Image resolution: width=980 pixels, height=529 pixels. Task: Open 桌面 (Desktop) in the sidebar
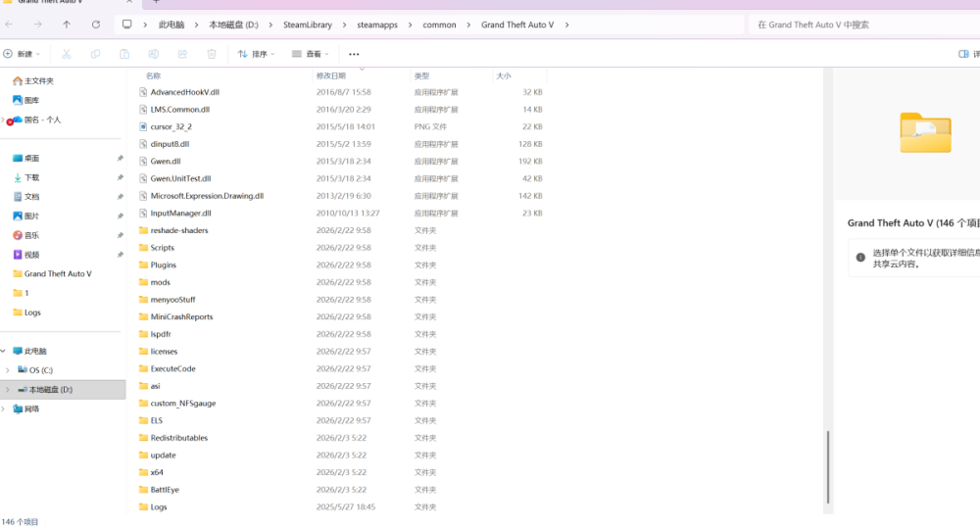[x=32, y=158]
